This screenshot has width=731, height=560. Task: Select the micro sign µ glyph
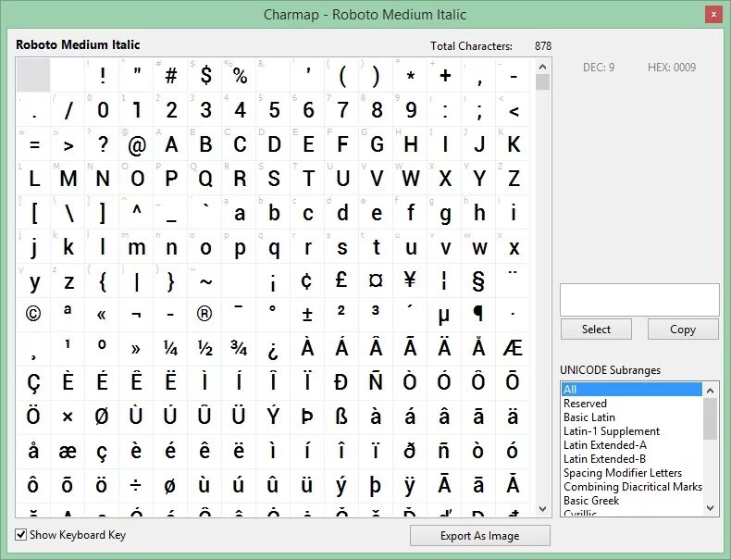[445, 316]
